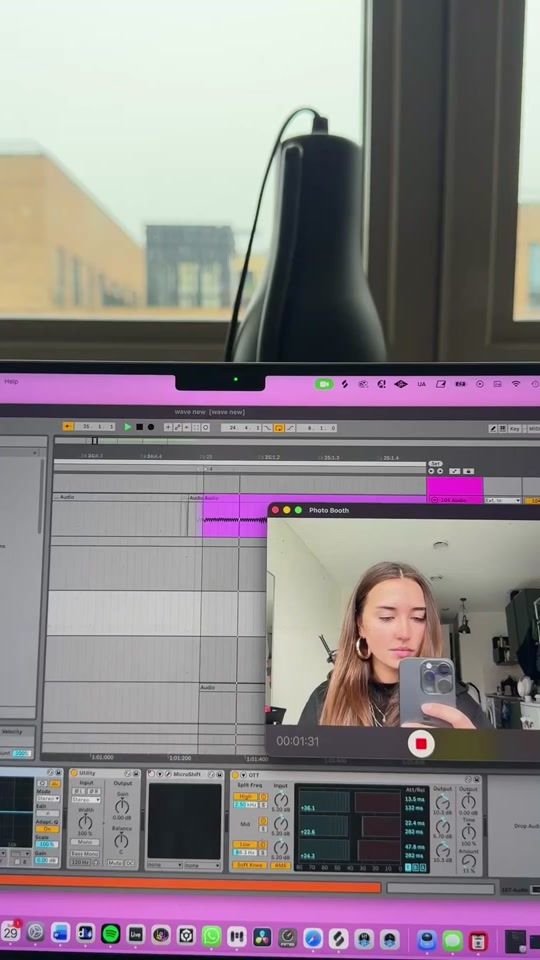The width and height of the screenshot is (540, 960).
Task: Open the left dropdown under MicroShift display
Action: 165,865
